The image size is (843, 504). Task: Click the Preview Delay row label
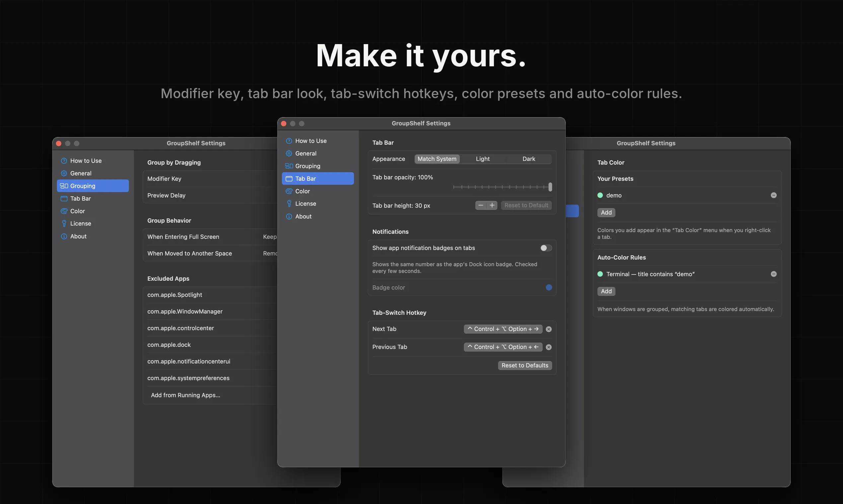(166, 195)
